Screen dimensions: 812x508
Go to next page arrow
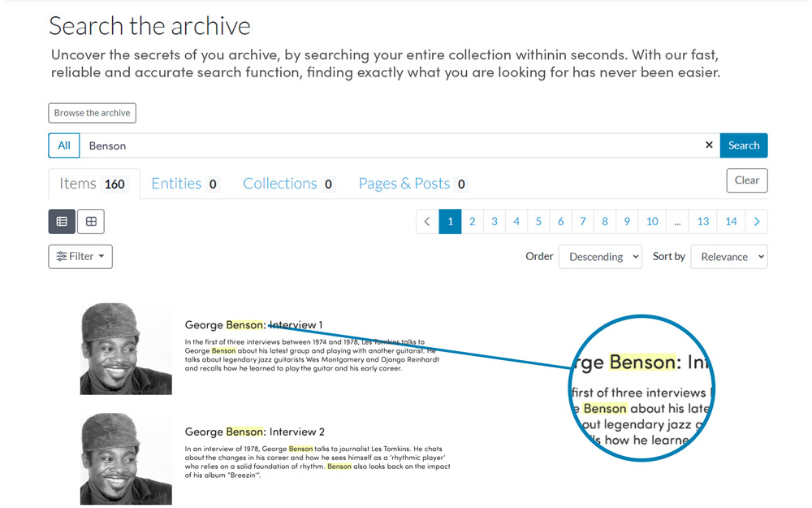coord(756,222)
